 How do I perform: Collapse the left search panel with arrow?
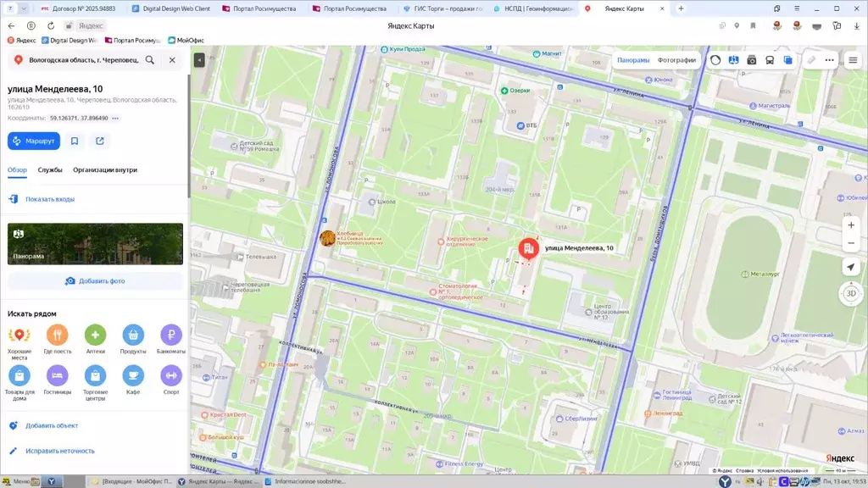[x=198, y=59]
